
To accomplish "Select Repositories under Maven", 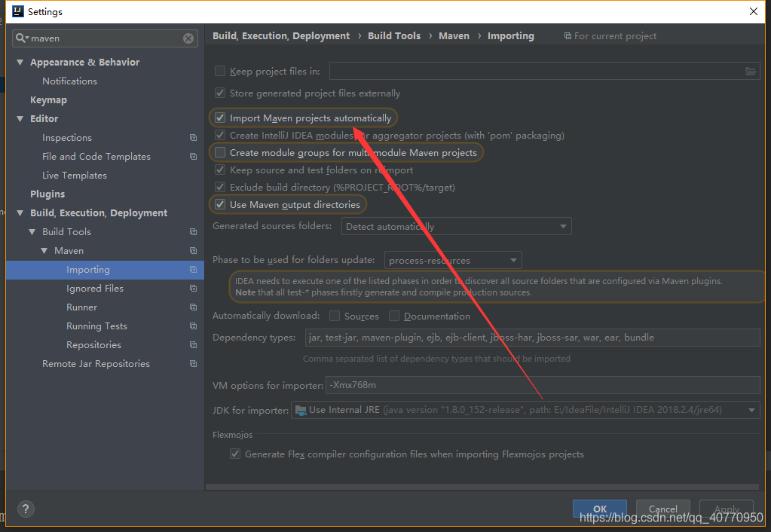I will (x=93, y=345).
